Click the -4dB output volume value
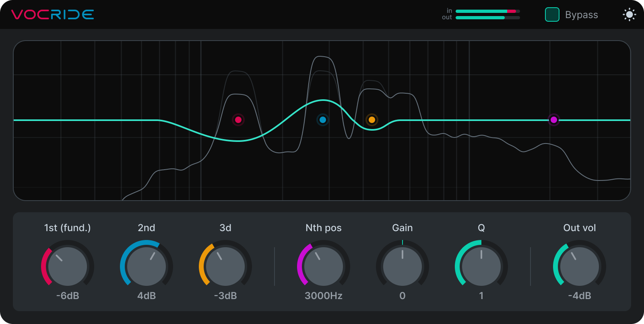644x324 pixels. point(580,296)
